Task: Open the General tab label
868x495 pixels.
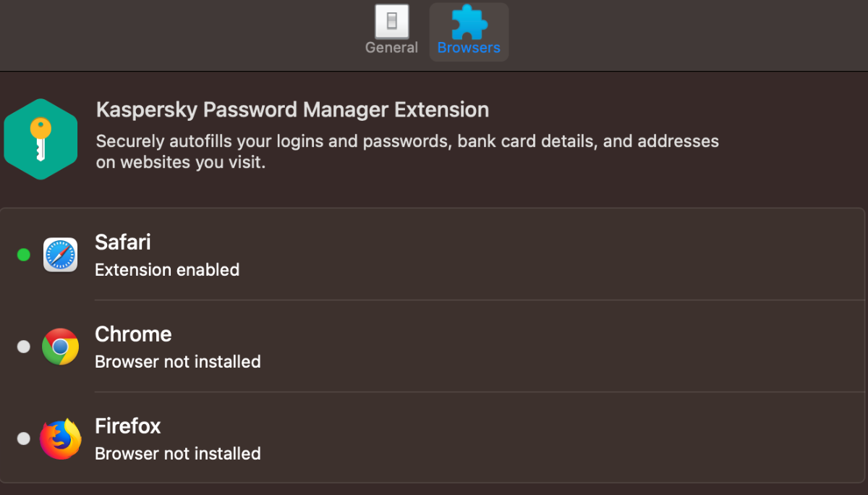Action: click(391, 48)
